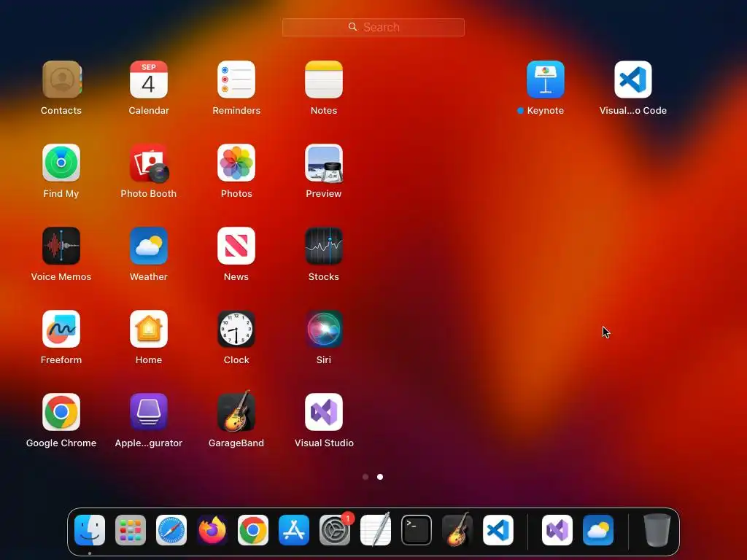The image size is (747, 560).
Task: Launch Keynote from Launchpad
Action: 546,79
